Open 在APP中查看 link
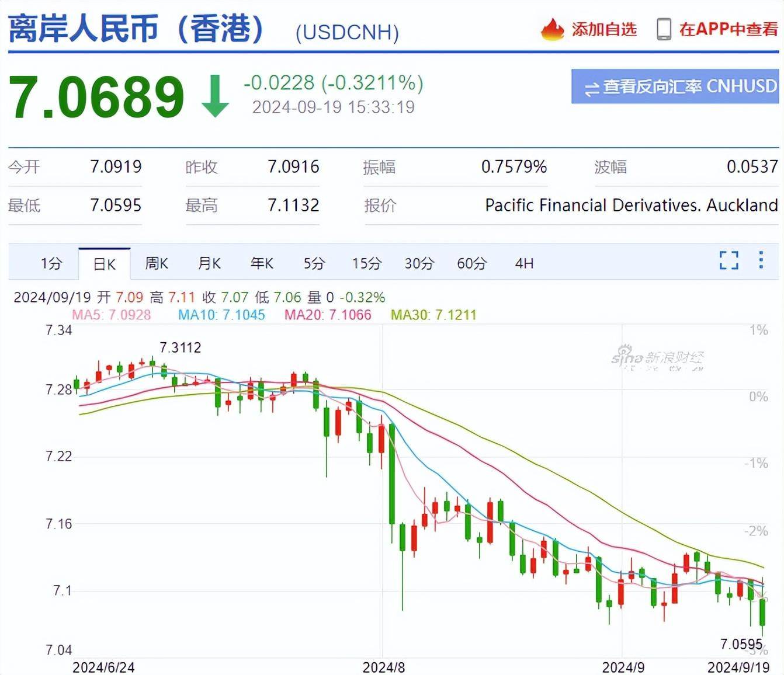The width and height of the screenshot is (784, 675). pyautogui.click(x=729, y=29)
